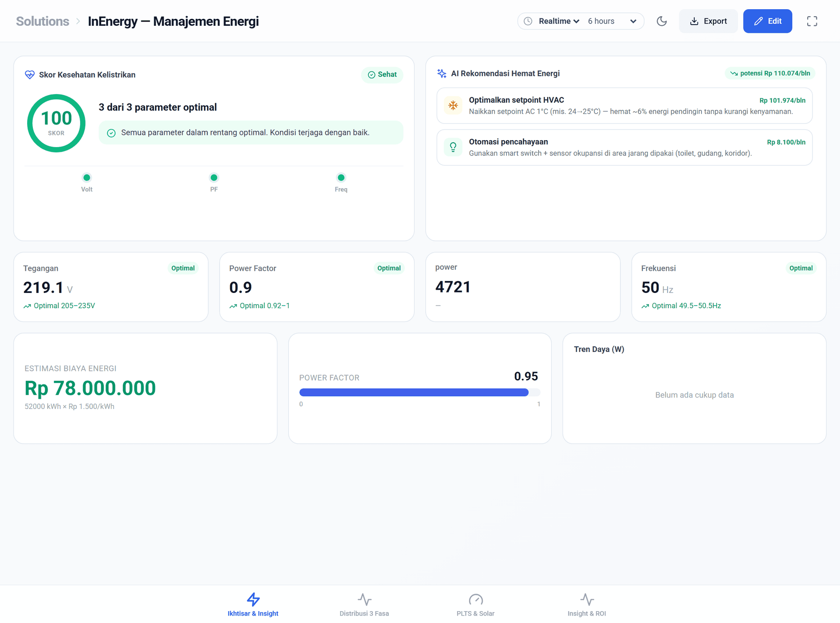Click the pulse icon above Insight & ROI
This screenshot has height=623, width=840.
click(587, 599)
